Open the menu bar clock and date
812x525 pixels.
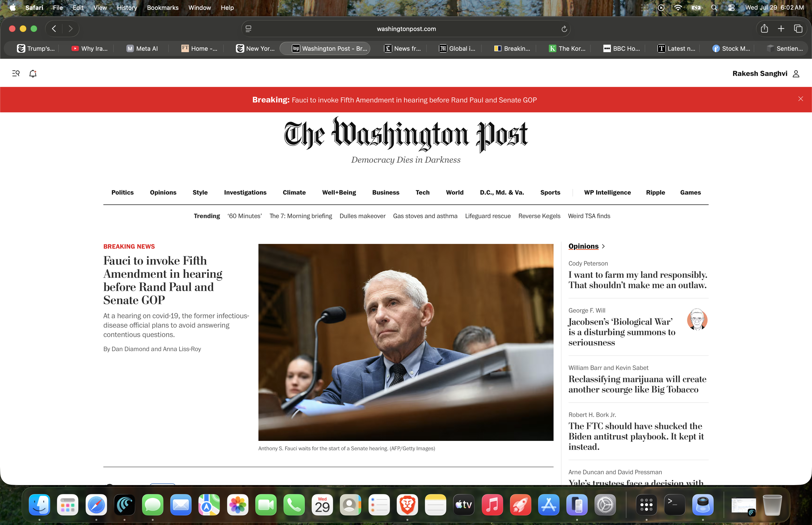pos(774,7)
